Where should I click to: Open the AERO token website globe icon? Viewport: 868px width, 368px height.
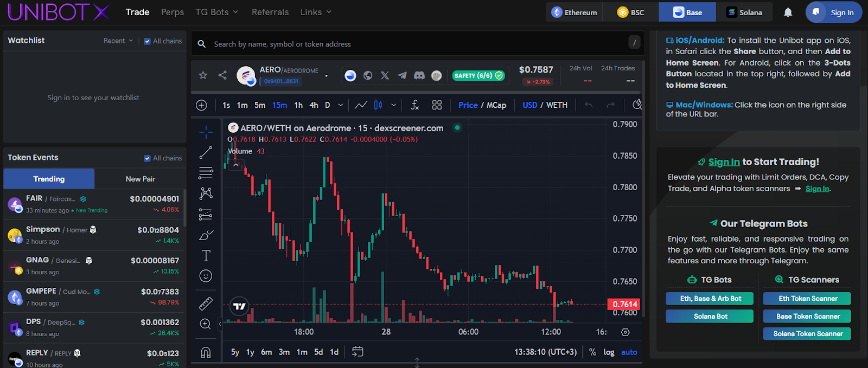tap(368, 75)
